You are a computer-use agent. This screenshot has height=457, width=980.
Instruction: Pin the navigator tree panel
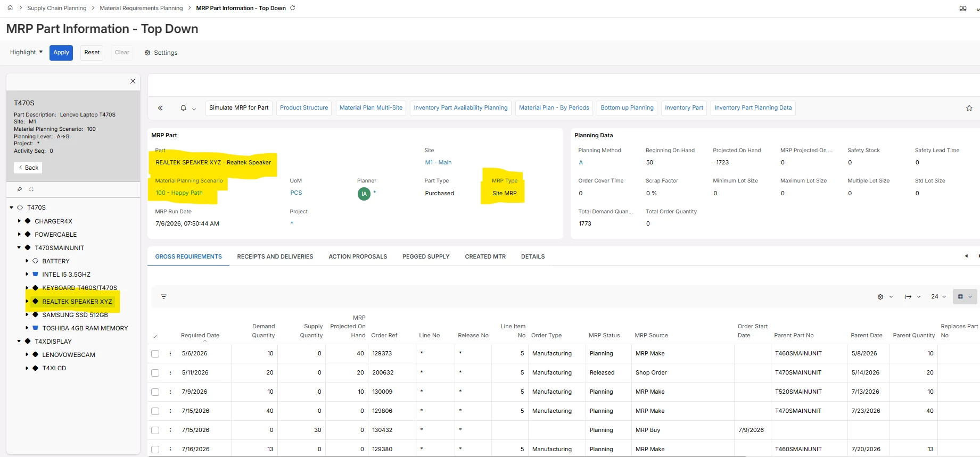tap(20, 189)
